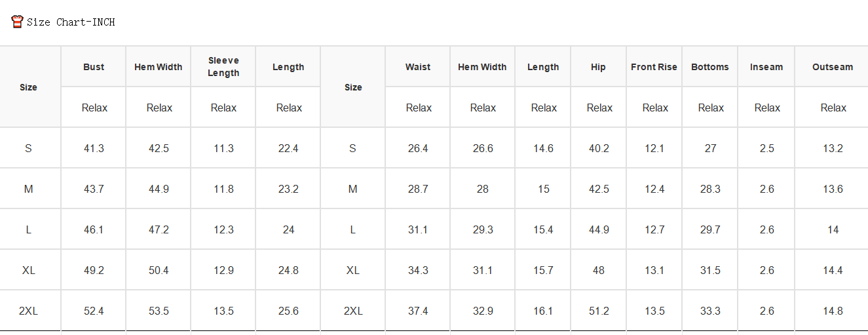Click the shirt icon beside Size Chart-INCH

coord(18,22)
